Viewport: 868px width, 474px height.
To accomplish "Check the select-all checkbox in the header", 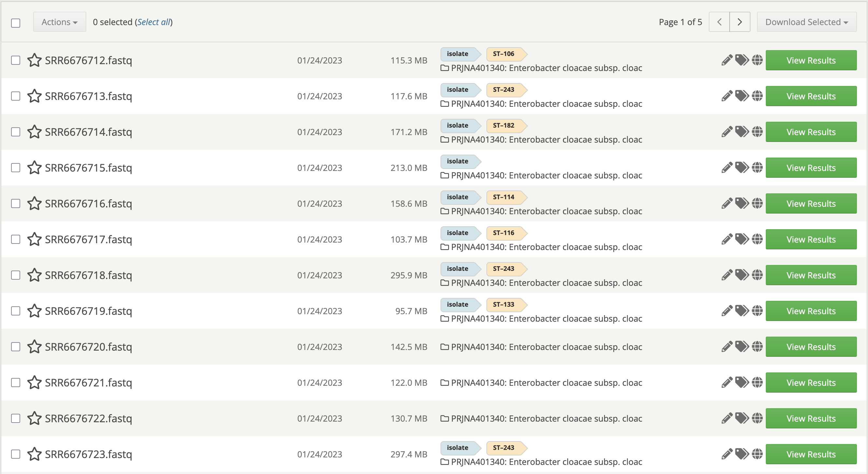I will (16, 23).
